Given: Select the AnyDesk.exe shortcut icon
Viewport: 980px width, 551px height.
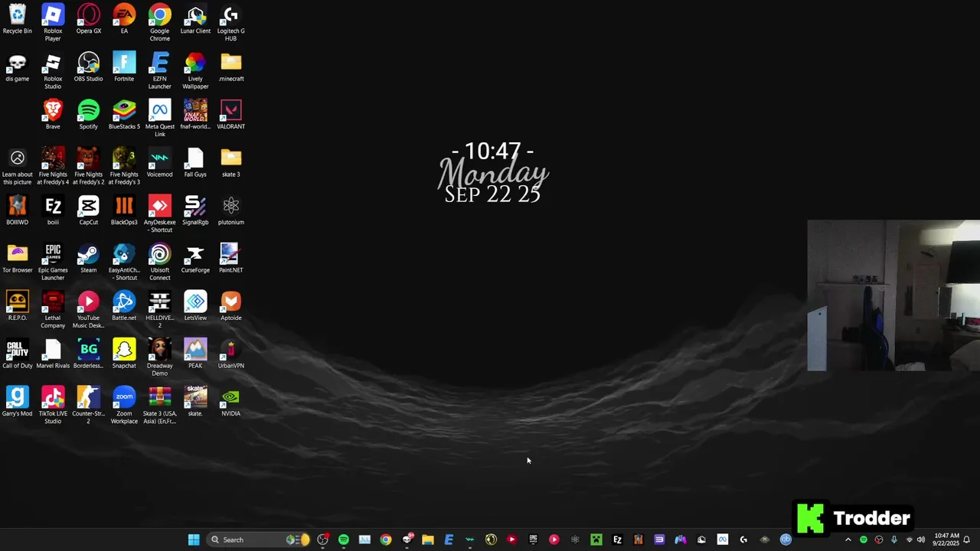Looking at the screenshot, I should [x=159, y=214].
